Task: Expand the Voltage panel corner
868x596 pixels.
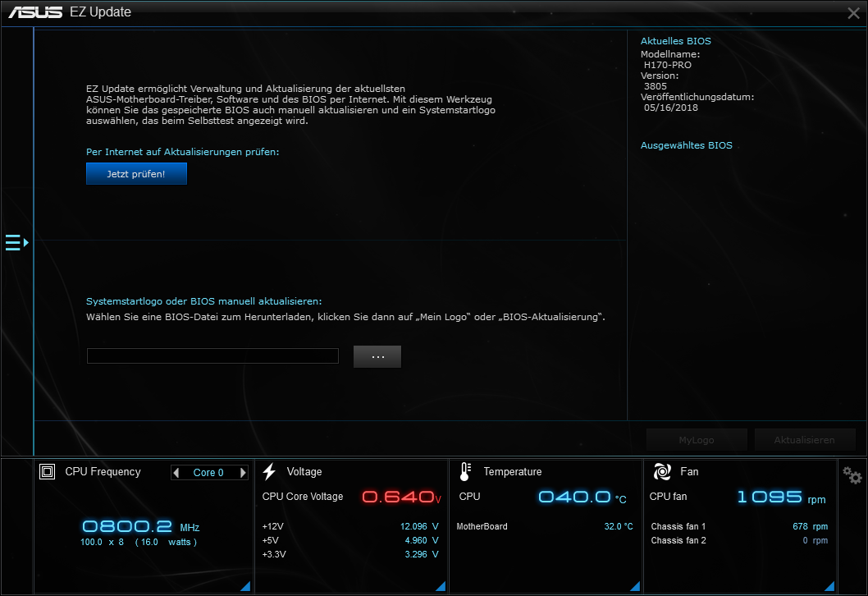Action: tap(441, 586)
